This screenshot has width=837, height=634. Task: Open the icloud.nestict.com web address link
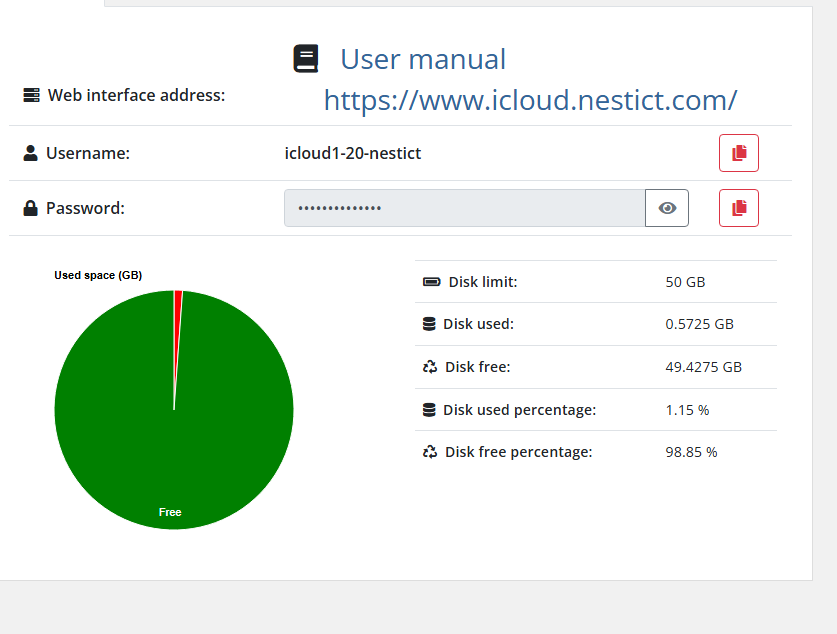(530, 100)
